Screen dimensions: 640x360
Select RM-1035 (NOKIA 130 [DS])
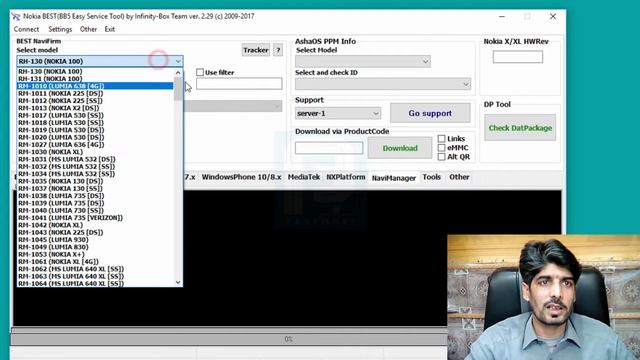click(95, 181)
